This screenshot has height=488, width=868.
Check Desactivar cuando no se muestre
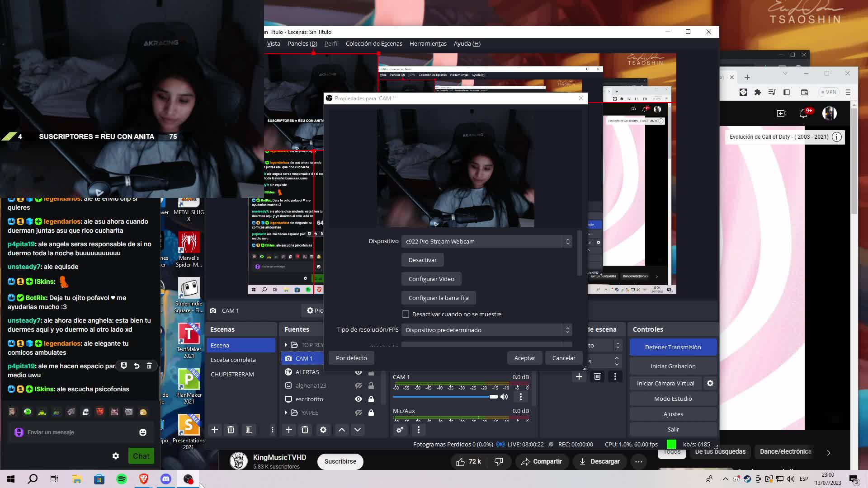point(406,314)
